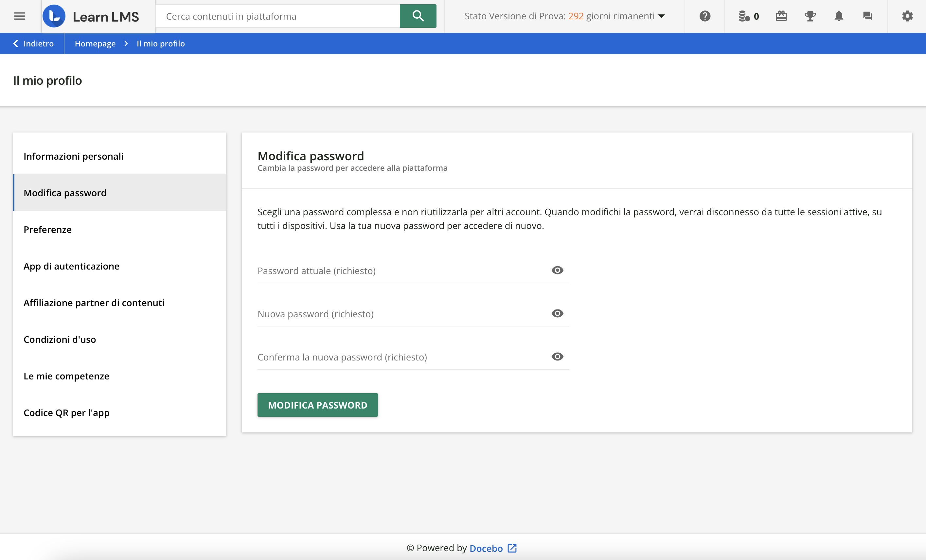
Task: Open Condizioni d'uso section
Action: (119, 339)
